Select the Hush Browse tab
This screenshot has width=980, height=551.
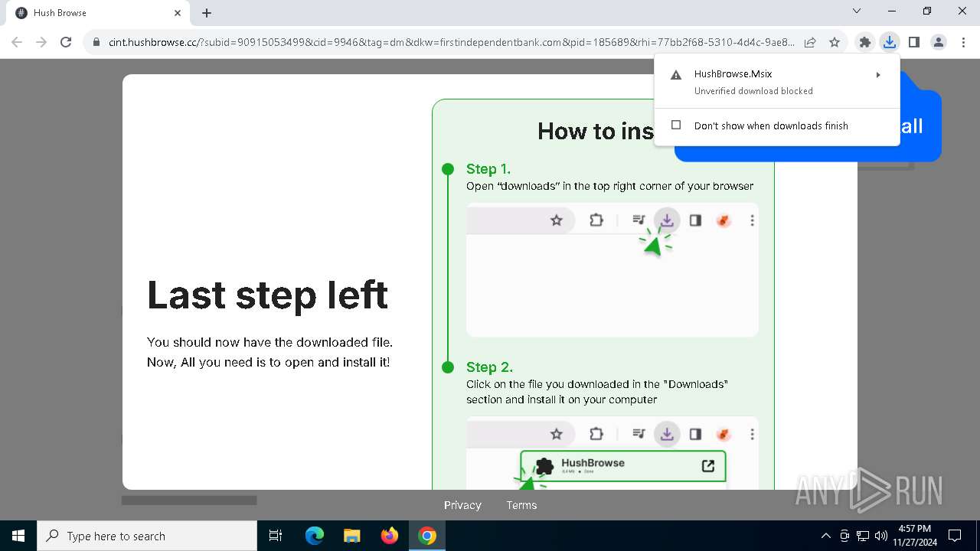98,13
